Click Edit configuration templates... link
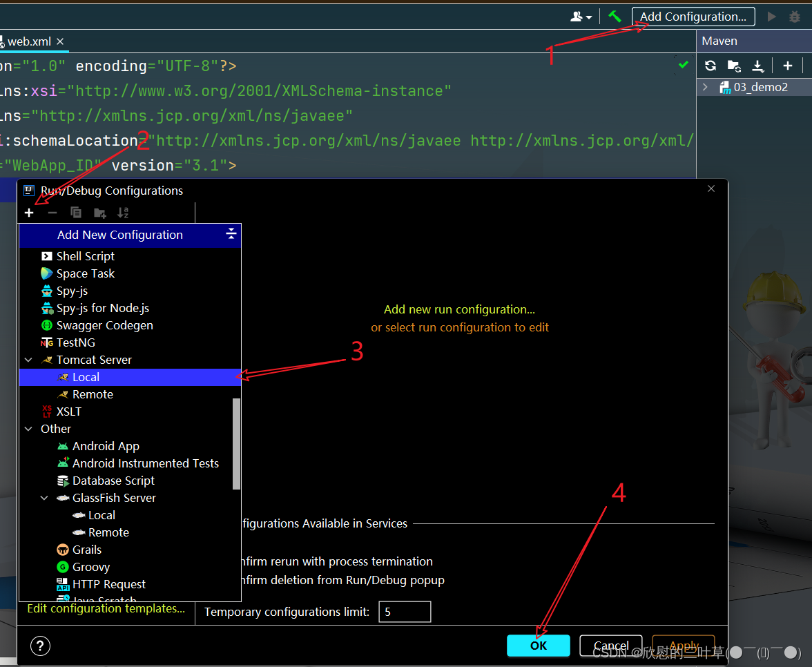The width and height of the screenshot is (812, 667). point(106,608)
